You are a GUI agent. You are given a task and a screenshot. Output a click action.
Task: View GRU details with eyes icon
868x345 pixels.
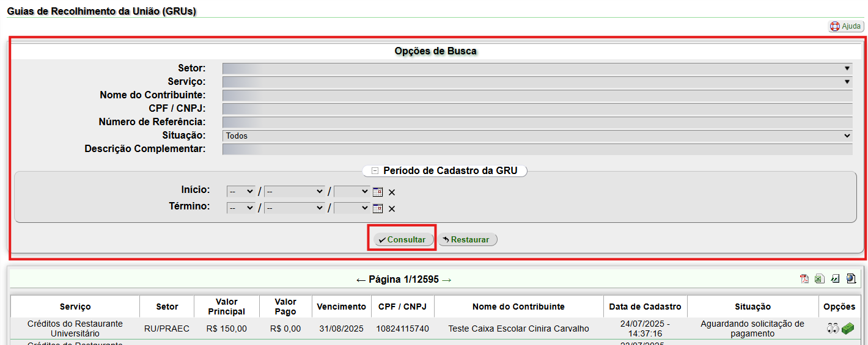pos(833,329)
